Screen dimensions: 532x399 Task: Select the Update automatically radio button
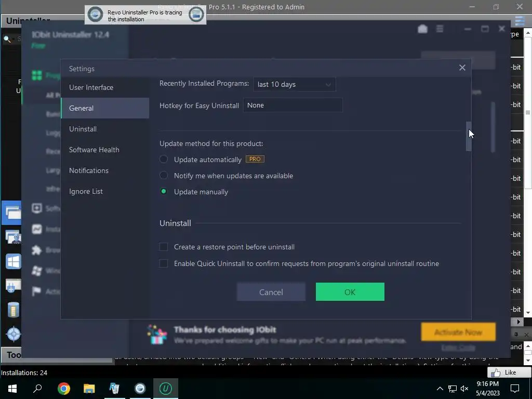tap(164, 159)
